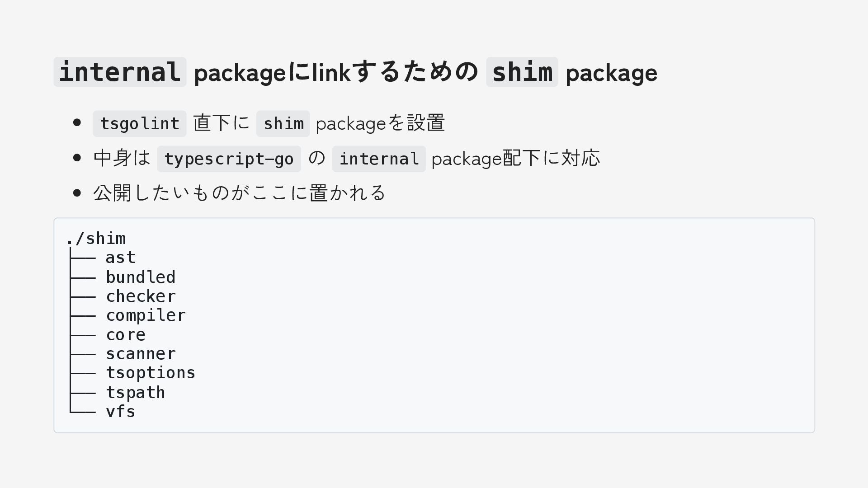
Task: Select the 'vfs' directory entry
Action: pyautogui.click(x=121, y=412)
